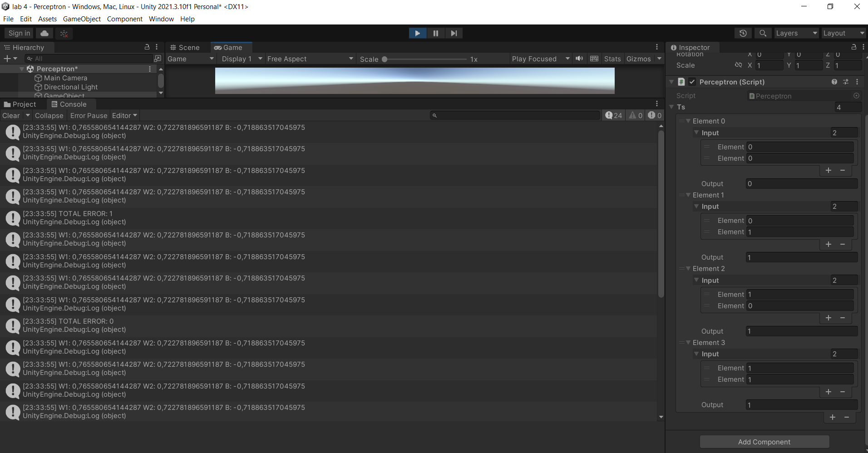The height and width of the screenshot is (453, 868).
Task: Clear the Console messages
Action: [x=10, y=115]
